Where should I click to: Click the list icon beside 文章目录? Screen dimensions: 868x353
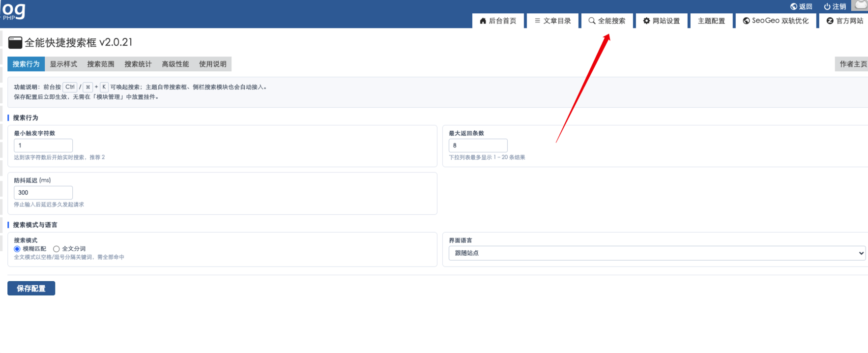[x=537, y=21]
